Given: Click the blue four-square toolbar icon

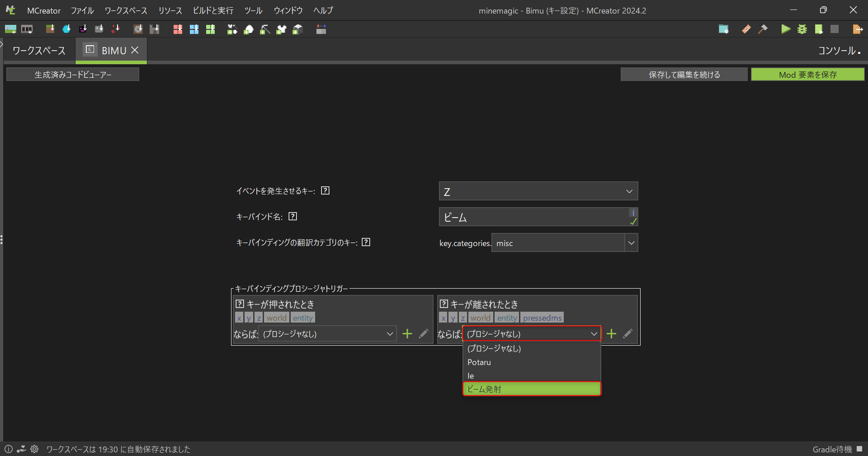Looking at the screenshot, I should [194, 29].
